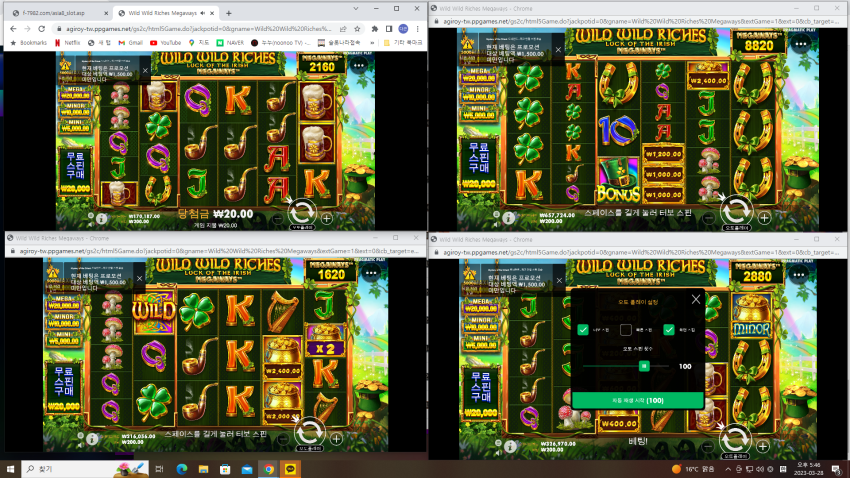Open the Windows Start menu
850x478 pixels.
(10, 469)
